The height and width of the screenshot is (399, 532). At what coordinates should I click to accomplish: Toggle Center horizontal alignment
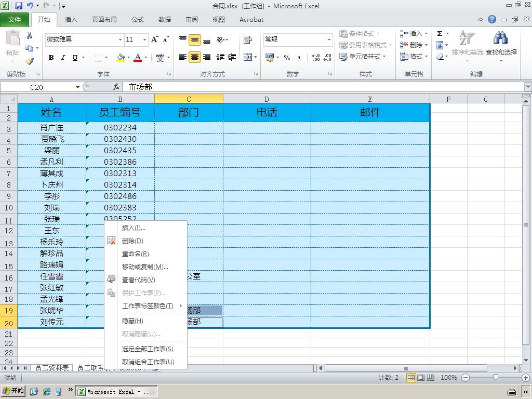click(x=195, y=57)
